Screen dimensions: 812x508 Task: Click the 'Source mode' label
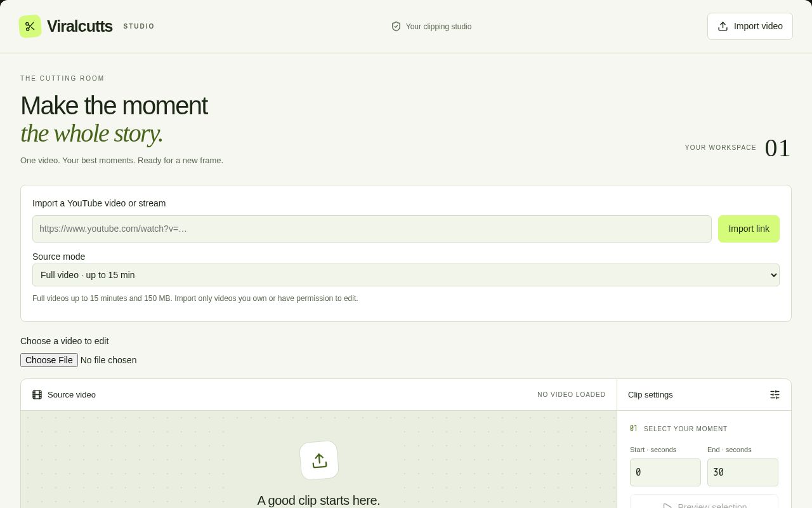point(59,257)
